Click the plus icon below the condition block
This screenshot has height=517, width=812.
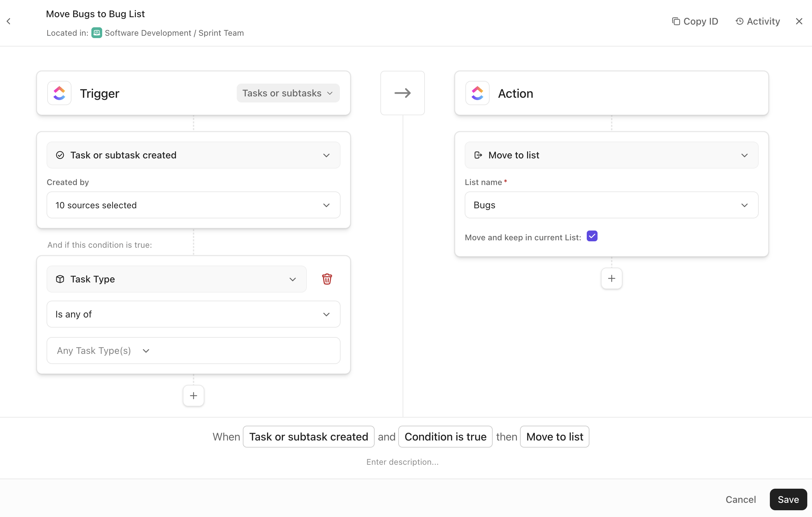click(x=193, y=395)
